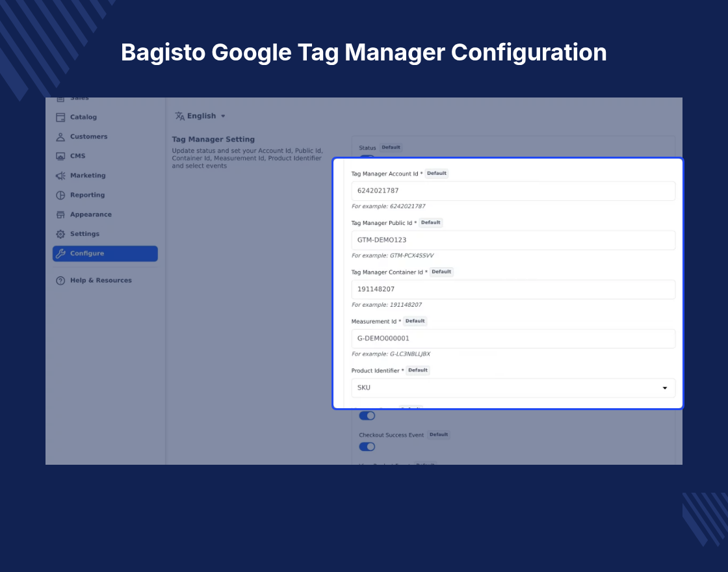
Task: Click the 'For example: G-LC3NBLLJBX' hint
Action: (x=391, y=354)
